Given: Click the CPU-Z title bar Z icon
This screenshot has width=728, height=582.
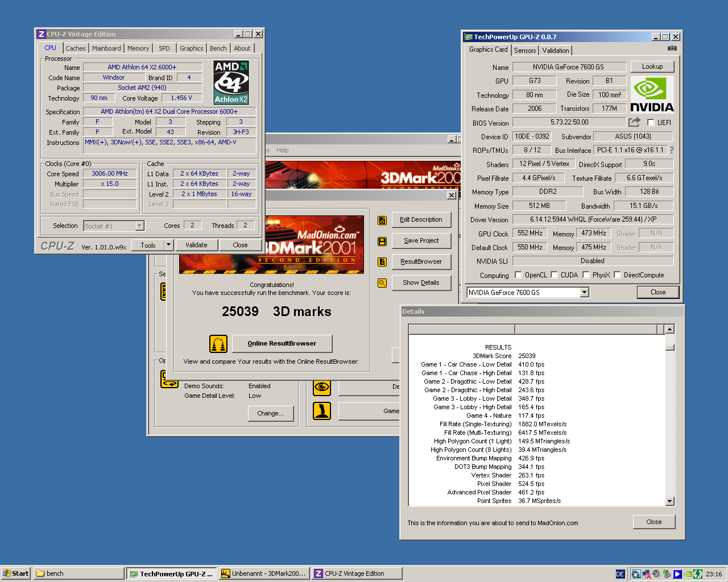Looking at the screenshot, I should 41,34.
